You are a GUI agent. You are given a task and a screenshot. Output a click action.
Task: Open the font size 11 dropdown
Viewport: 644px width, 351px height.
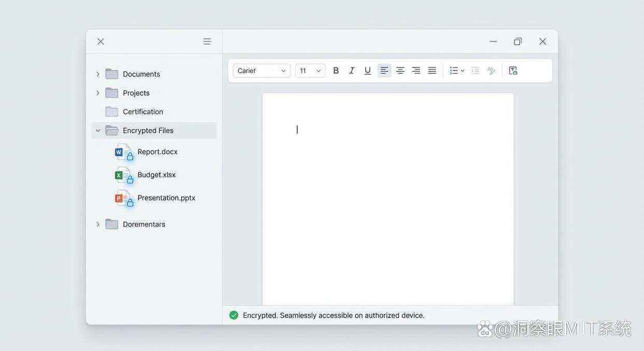[x=310, y=71]
